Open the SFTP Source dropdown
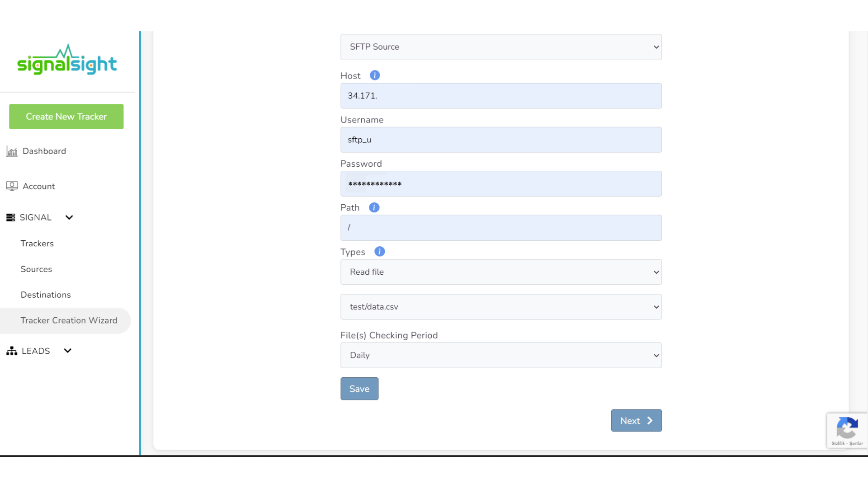This screenshot has height=488, width=868. (501, 47)
